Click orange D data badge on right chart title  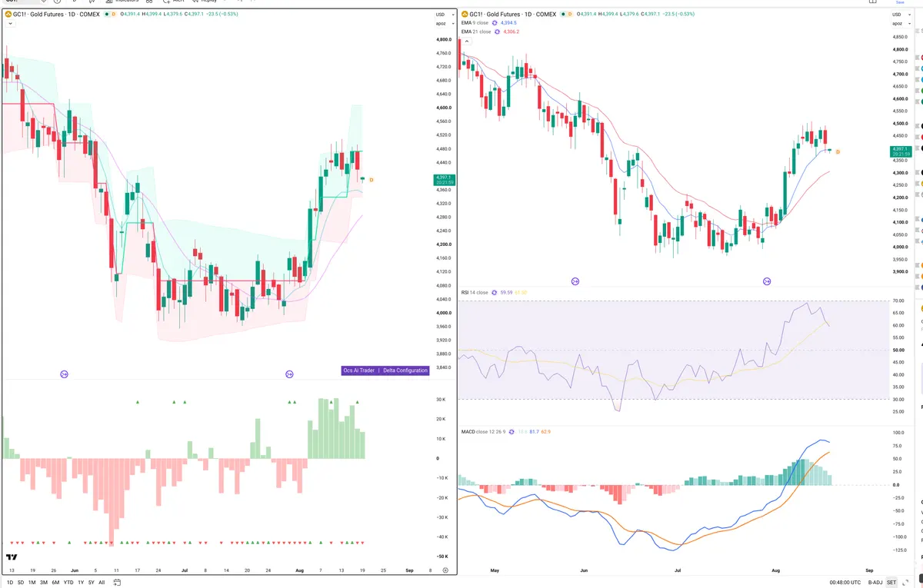click(570, 15)
